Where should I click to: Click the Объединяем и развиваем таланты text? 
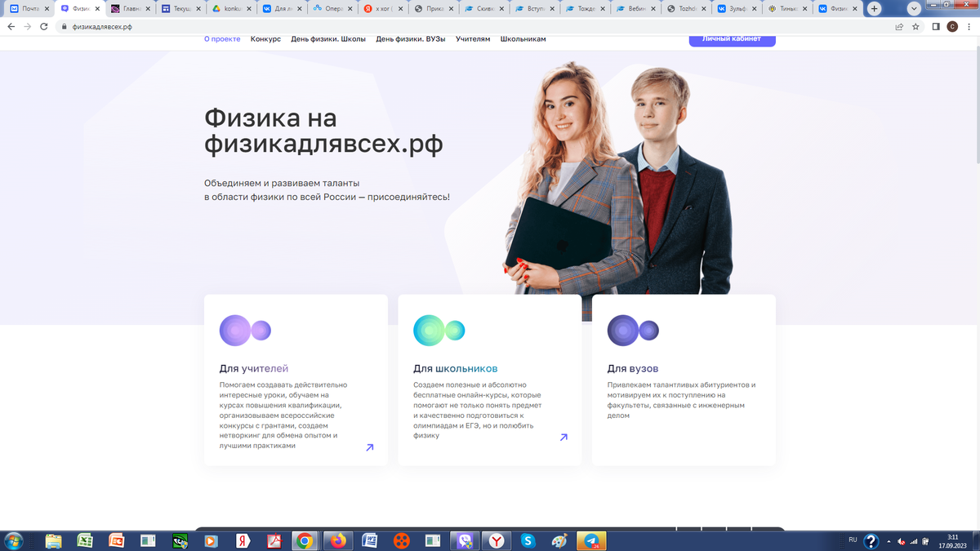(x=327, y=190)
